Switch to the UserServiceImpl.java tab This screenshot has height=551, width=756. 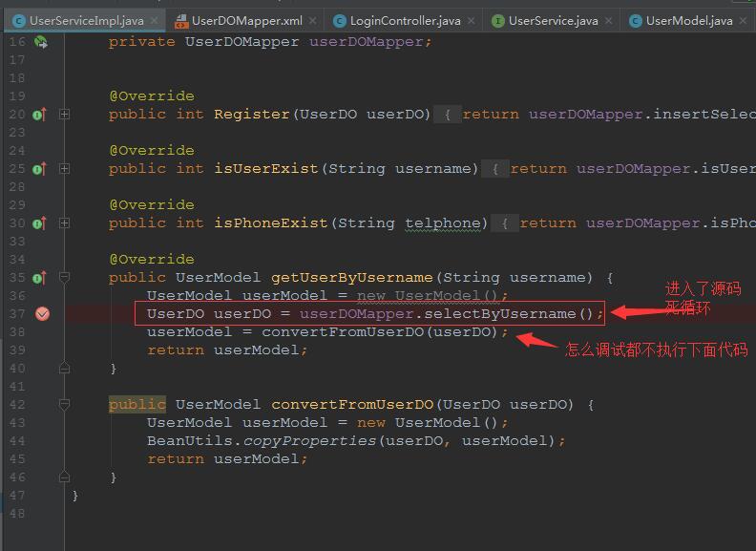[x=85, y=21]
